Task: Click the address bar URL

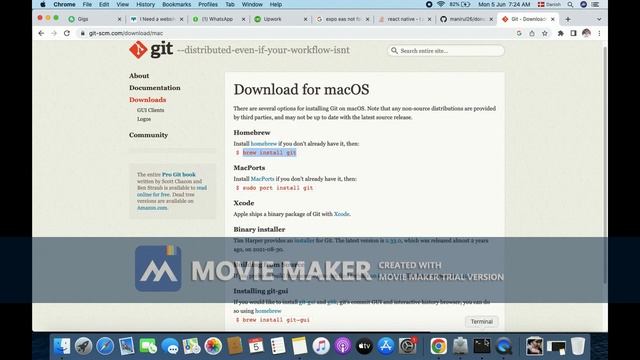Action: click(126, 33)
